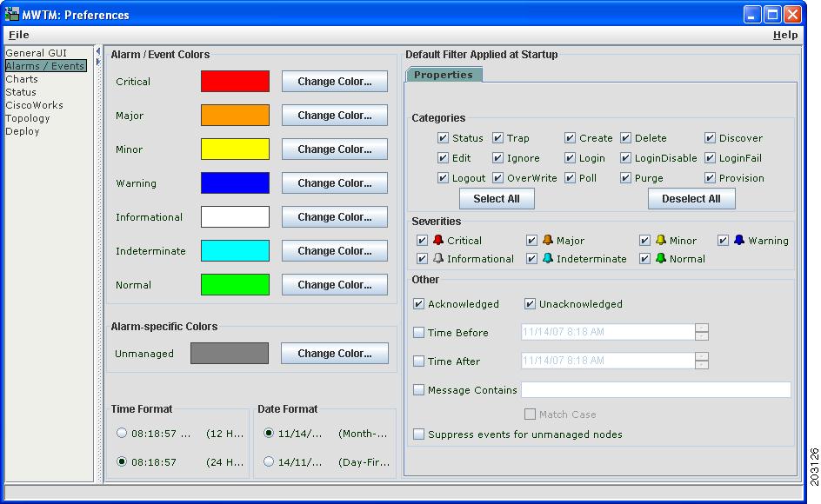Click Change Color for Normal alarms
This screenshot has width=821, height=504.
[335, 285]
